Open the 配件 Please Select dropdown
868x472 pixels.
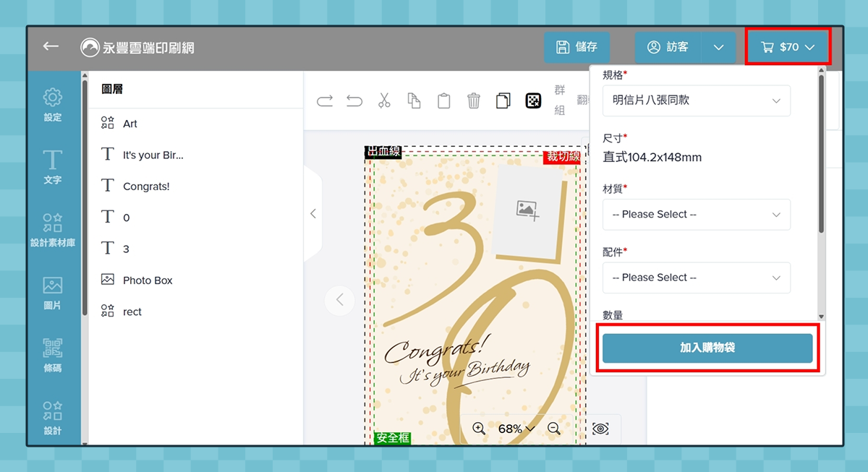[x=697, y=278]
